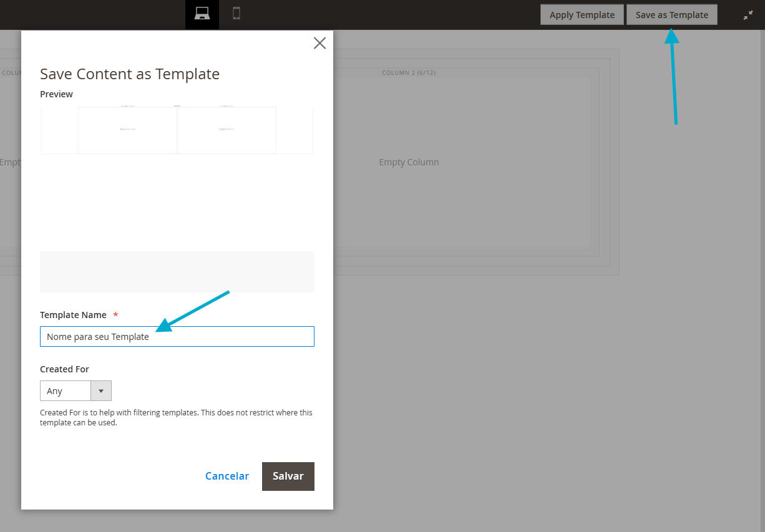Click the Save Content as Template heading
This screenshot has height=532, width=765.
130,74
